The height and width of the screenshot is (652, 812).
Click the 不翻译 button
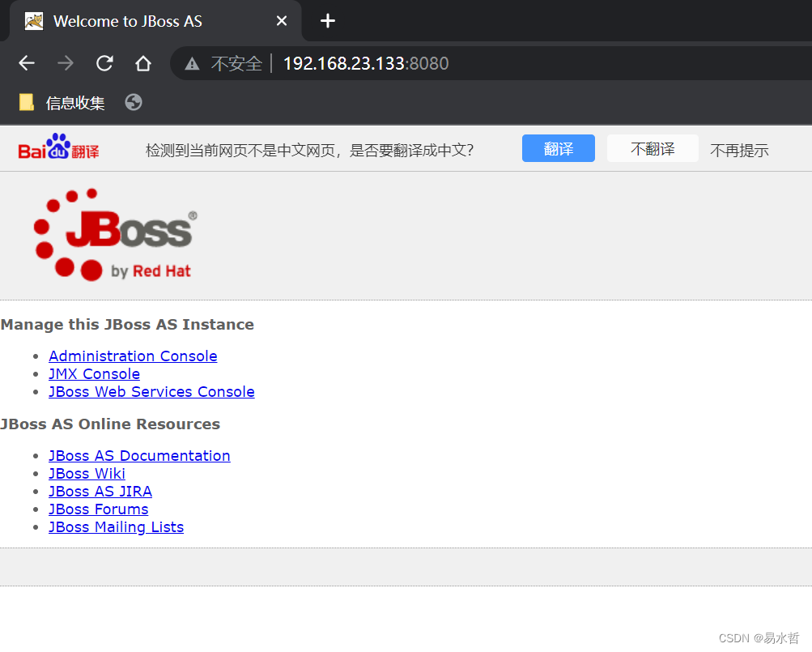[x=653, y=148]
